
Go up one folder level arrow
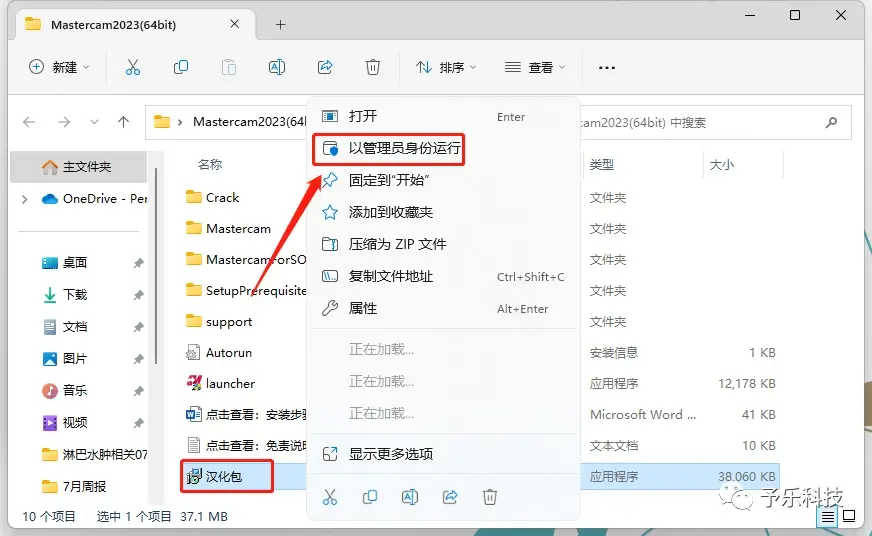123,122
